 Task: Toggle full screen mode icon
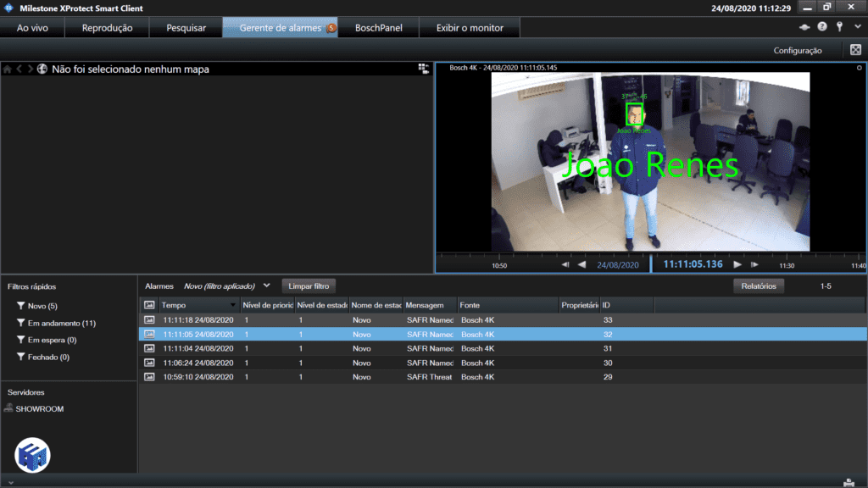pos(856,50)
